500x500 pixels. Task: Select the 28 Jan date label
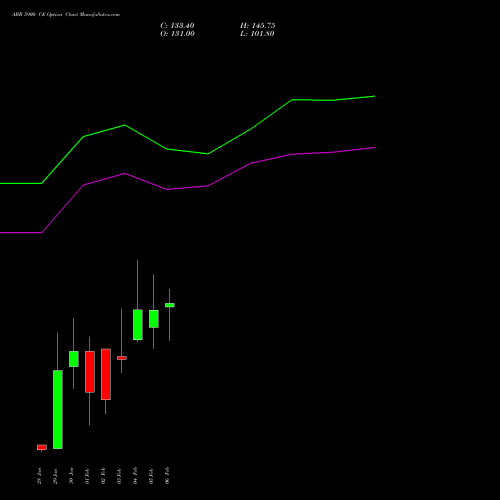point(40,476)
